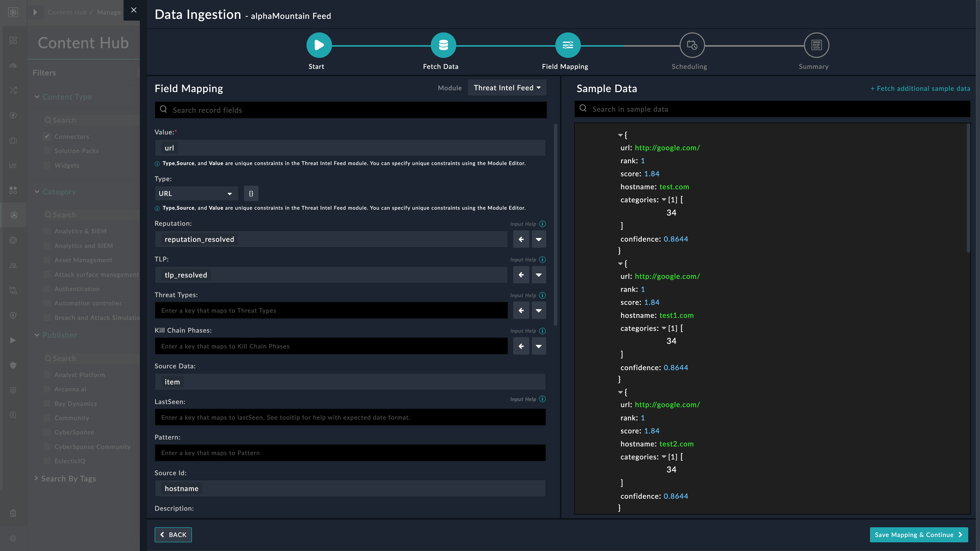The height and width of the screenshot is (551, 980).
Task: Toggle the Asset Management checkbox
Action: [x=47, y=260]
